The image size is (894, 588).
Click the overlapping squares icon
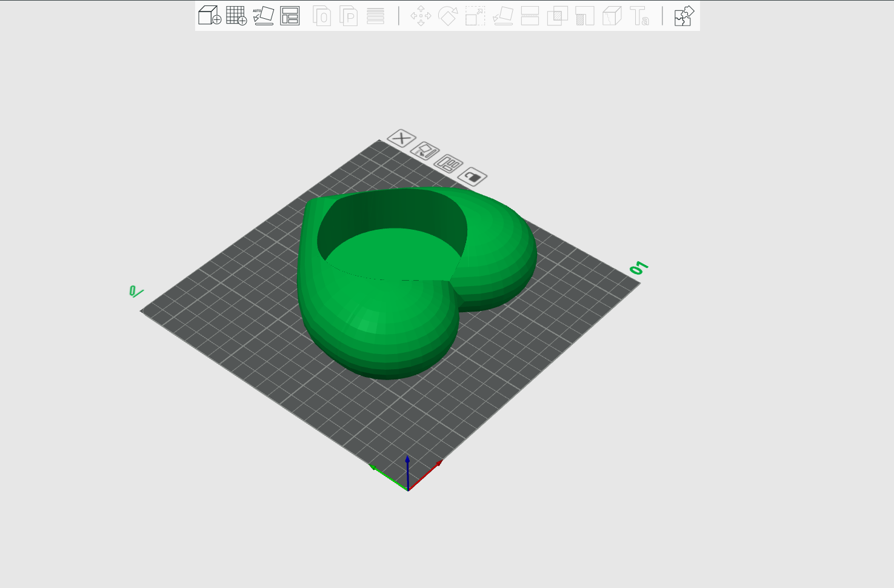tap(558, 16)
